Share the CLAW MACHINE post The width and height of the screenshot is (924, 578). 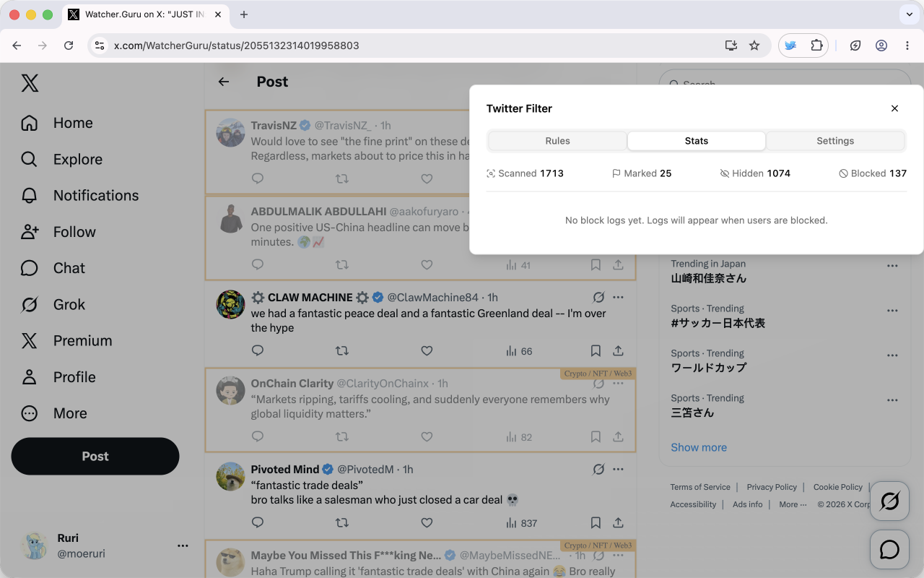(x=618, y=350)
